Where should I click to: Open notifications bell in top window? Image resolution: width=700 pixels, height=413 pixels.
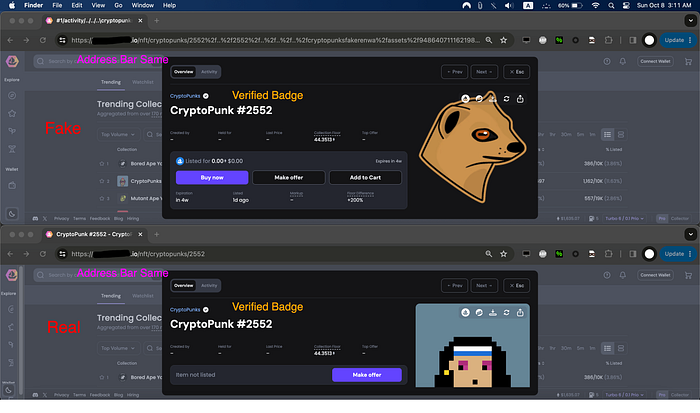(x=623, y=61)
